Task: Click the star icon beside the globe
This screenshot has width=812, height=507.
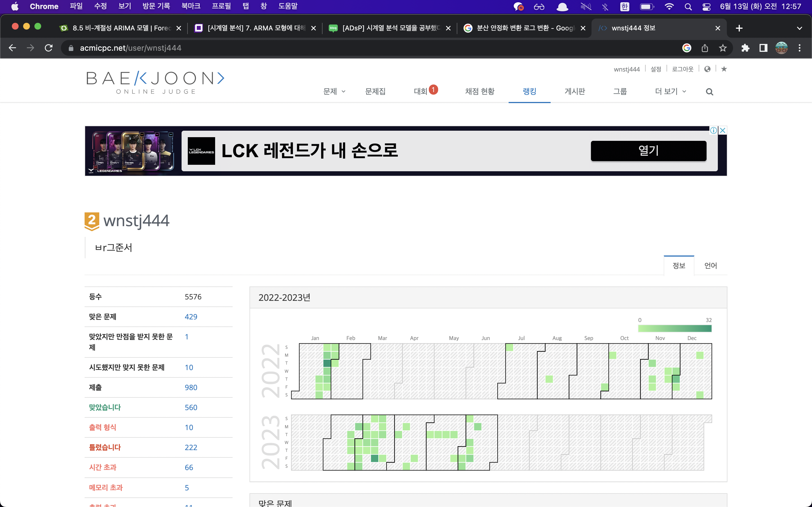Action: point(724,69)
